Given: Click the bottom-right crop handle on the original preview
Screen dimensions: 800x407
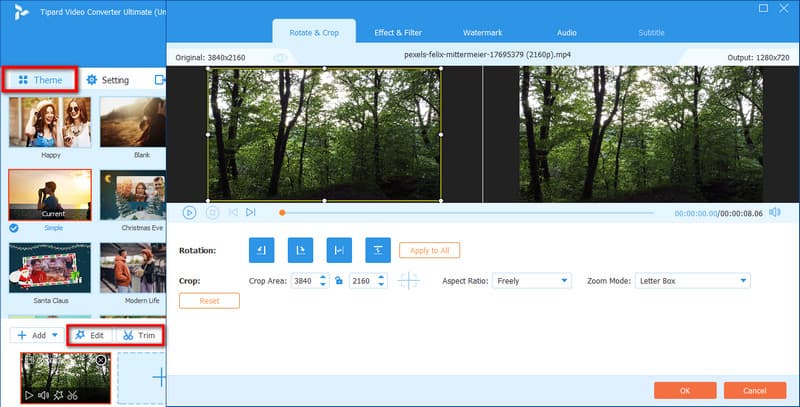Looking at the screenshot, I should tap(441, 200).
